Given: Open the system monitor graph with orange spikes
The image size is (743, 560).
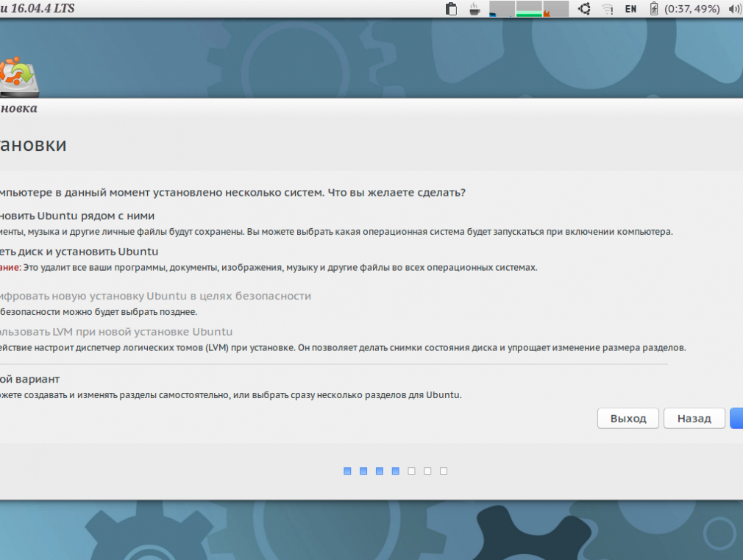Looking at the screenshot, I should click(556, 9).
